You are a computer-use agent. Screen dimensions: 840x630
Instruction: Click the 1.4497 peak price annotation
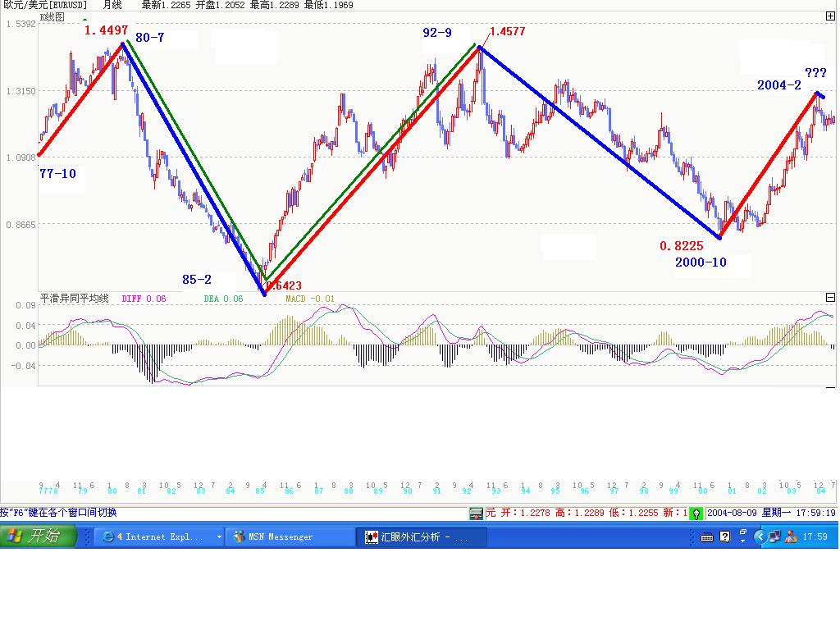coord(106,30)
